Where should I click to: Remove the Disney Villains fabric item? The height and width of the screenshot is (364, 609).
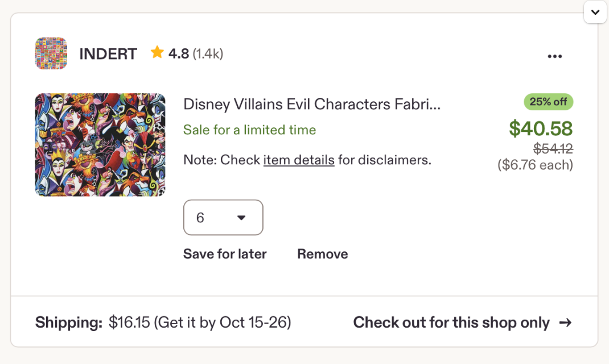point(322,254)
